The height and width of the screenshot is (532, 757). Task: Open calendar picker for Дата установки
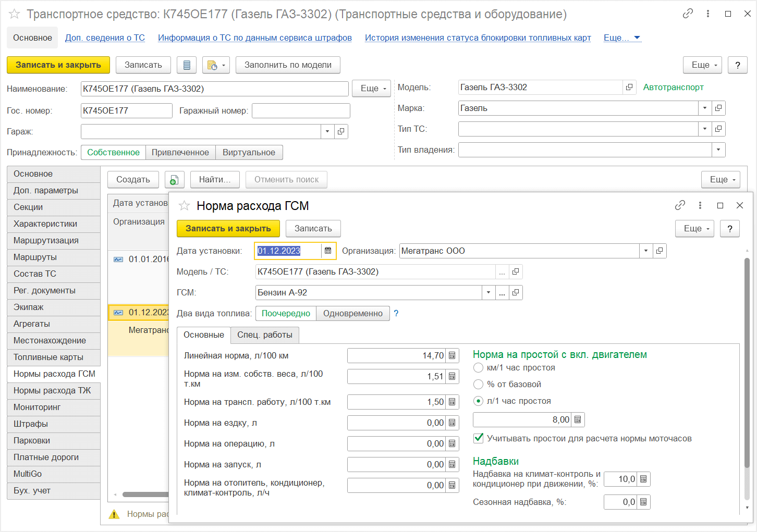point(328,251)
